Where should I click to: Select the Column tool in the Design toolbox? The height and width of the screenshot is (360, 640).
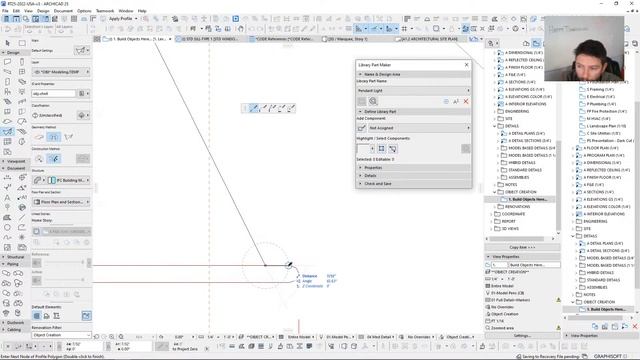(22, 62)
